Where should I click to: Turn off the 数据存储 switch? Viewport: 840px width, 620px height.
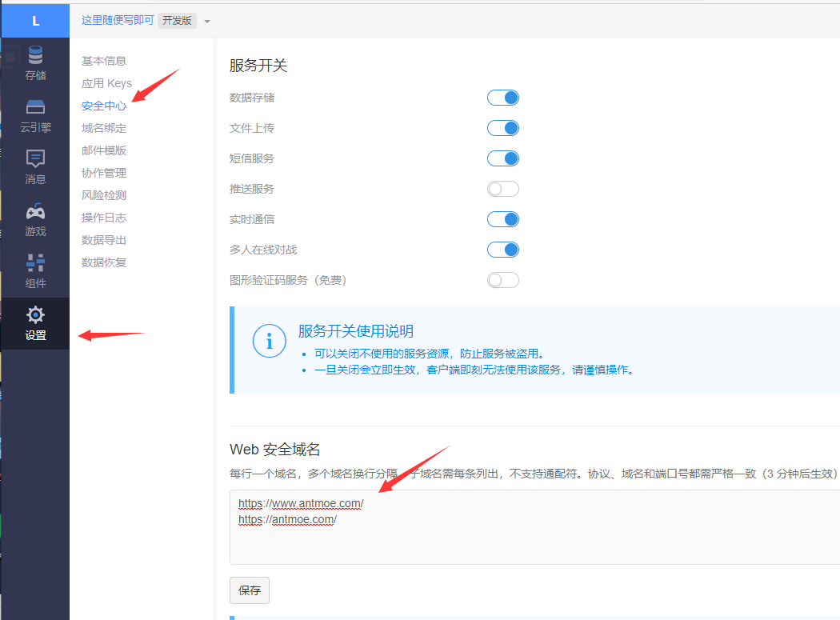pyautogui.click(x=503, y=98)
